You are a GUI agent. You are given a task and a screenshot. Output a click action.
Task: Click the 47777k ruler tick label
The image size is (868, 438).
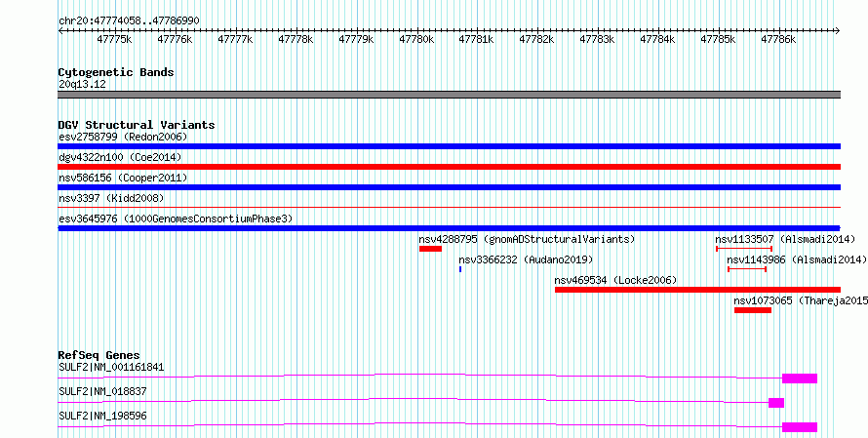tap(235, 39)
